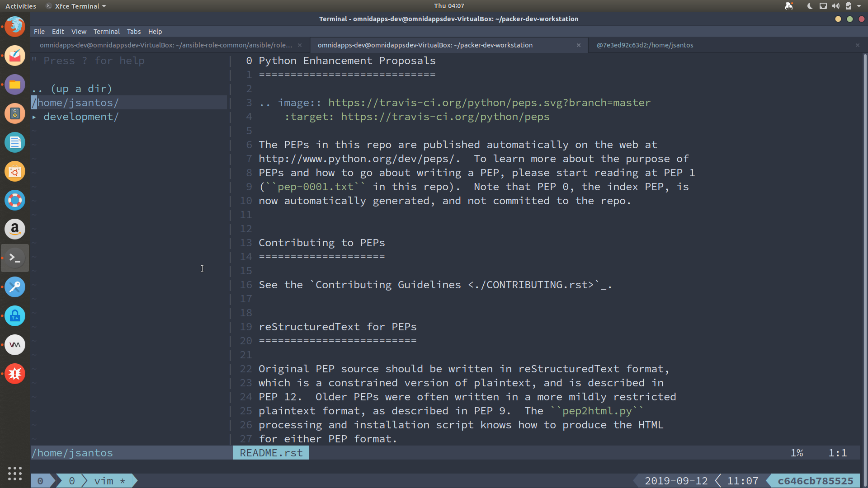The image size is (868, 488).
Task: Show Applications grid at dock bottom
Action: [x=15, y=473]
